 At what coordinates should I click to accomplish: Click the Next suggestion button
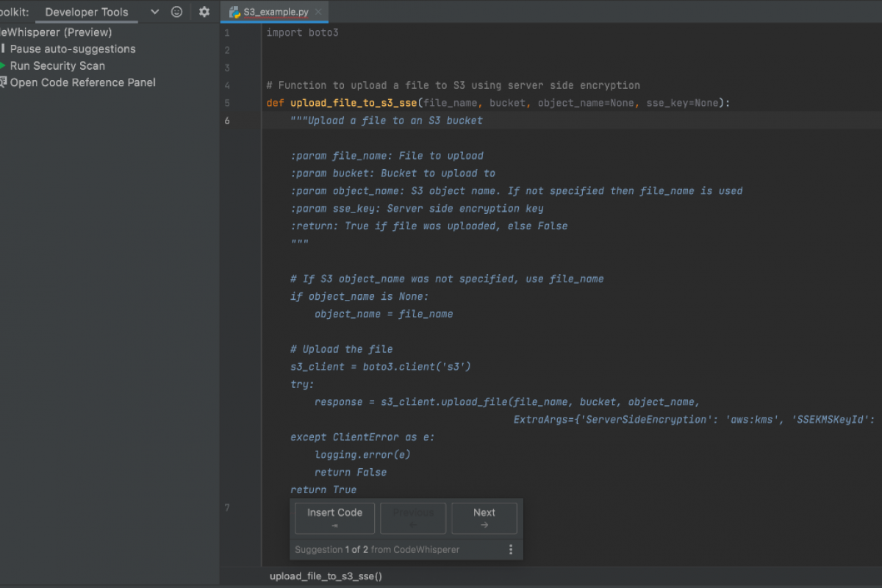pos(484,518)
